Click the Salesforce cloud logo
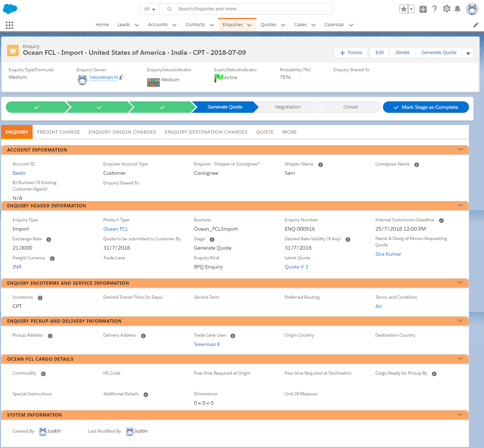Screen dimensions: 484x448 10,9
